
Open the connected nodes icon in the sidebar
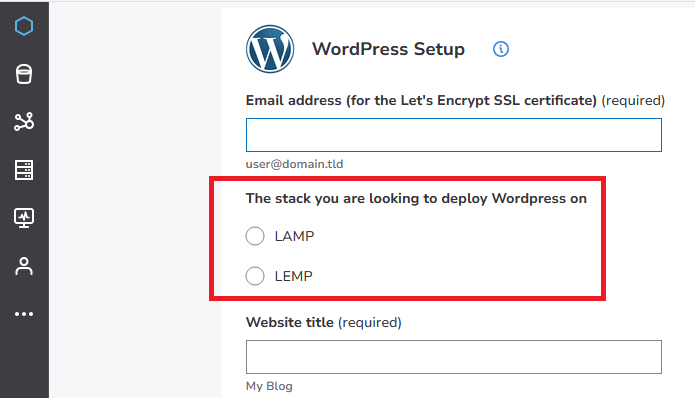pos(24,121)
